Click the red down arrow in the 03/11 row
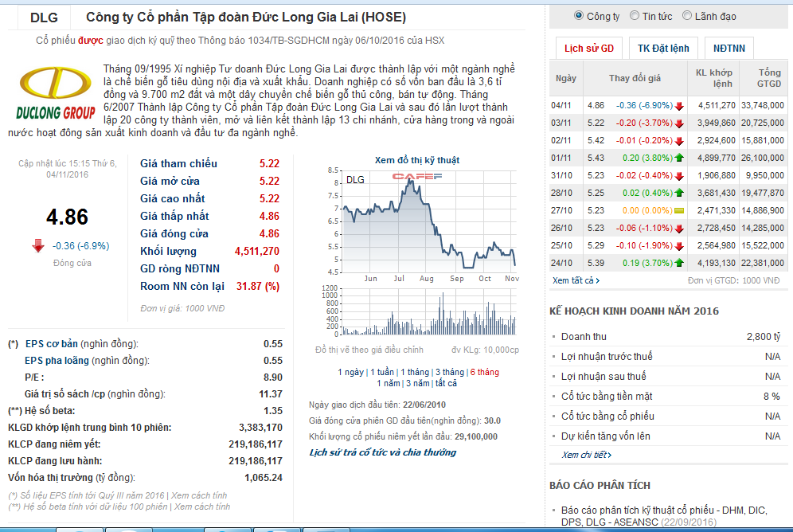 (x=679, y=123)
